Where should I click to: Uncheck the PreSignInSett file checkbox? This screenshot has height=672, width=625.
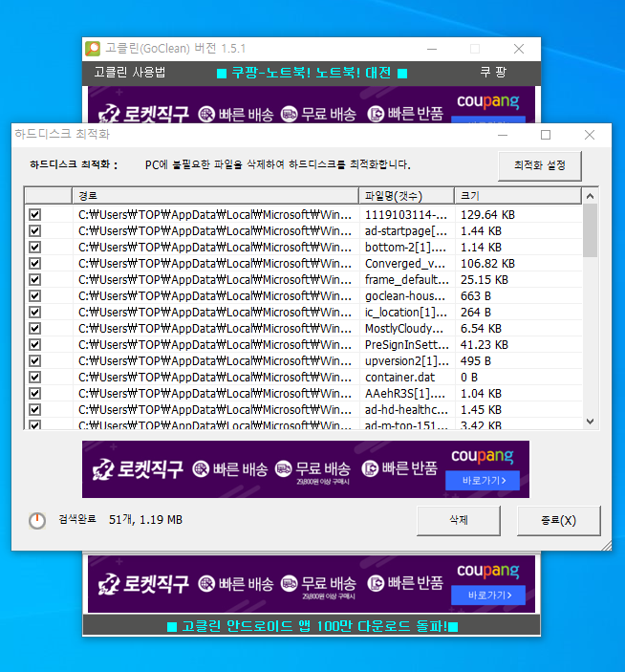(x=34, y=344)
